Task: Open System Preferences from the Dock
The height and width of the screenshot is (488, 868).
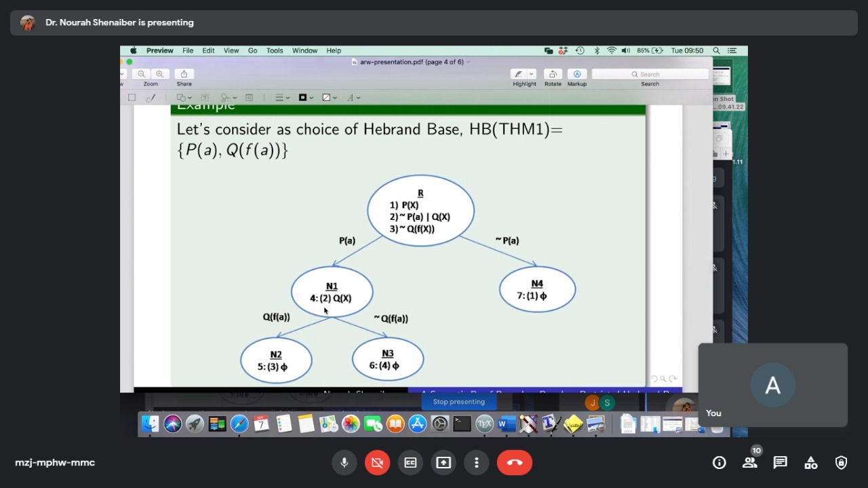Action: pos(440,424)
